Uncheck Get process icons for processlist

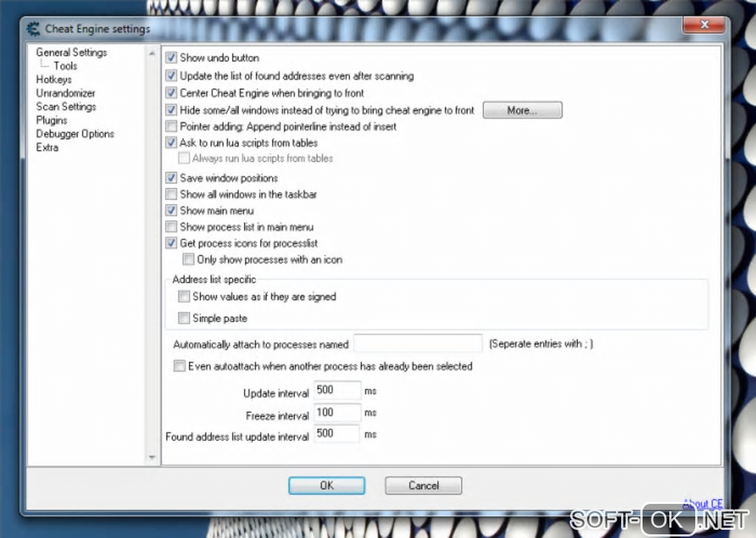tap(171, 243)
